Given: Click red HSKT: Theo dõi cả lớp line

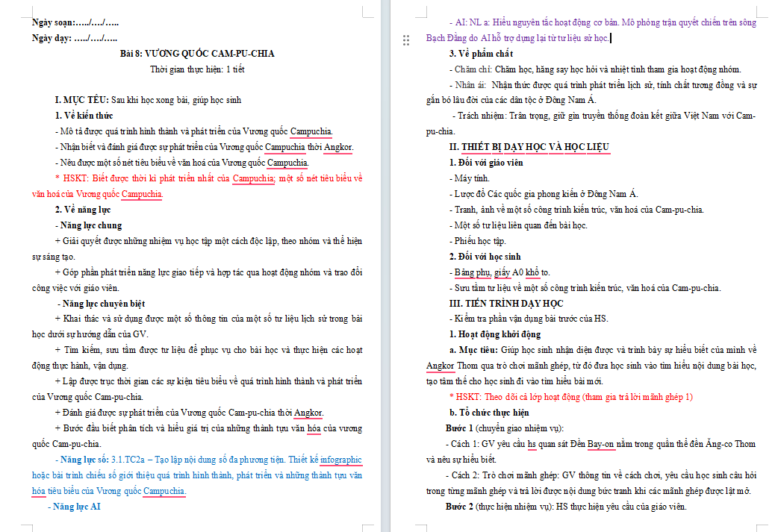Looking at the screenshot, I should click(571, 397).
